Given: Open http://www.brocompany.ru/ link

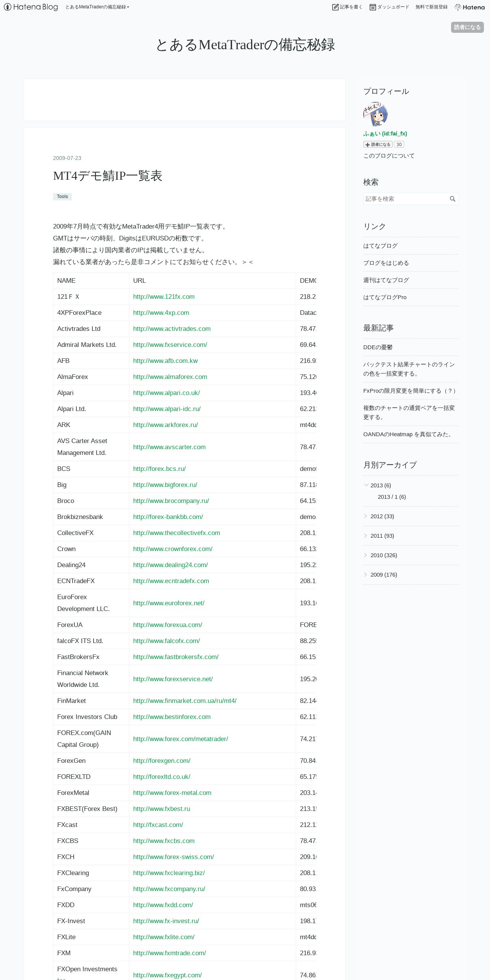Looking at the screenshot, I should [x=171, y=501].
